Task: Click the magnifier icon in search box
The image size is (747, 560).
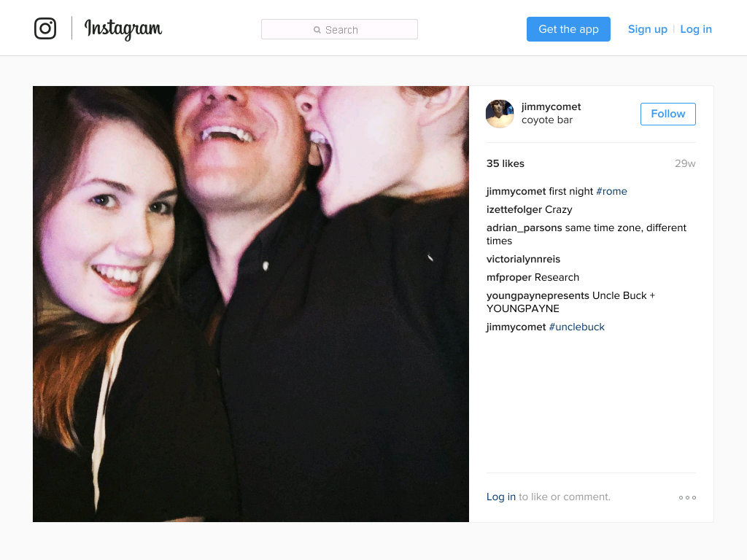Action: [317, 30]
